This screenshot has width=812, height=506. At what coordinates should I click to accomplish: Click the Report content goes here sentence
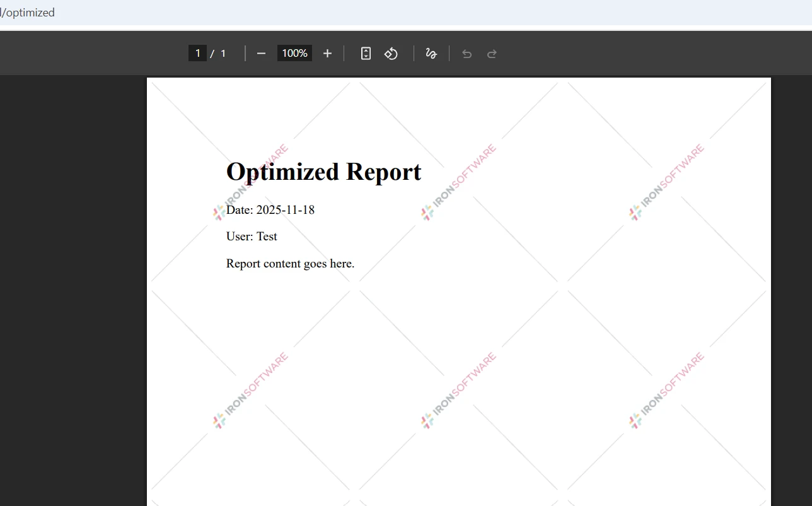click(x=290, y=263)
